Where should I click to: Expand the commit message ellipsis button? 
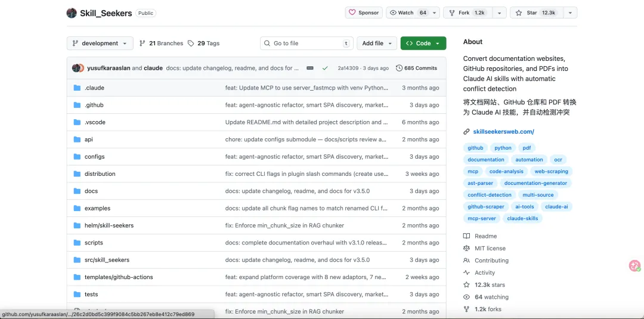(x=310, y=68)
